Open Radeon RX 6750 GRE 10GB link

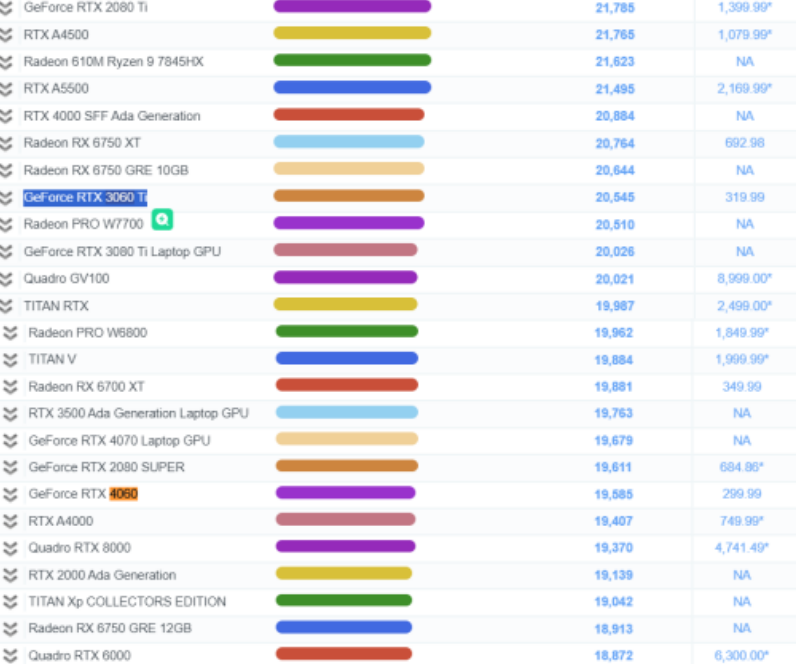pyautogui.click(x=106, y=170)
